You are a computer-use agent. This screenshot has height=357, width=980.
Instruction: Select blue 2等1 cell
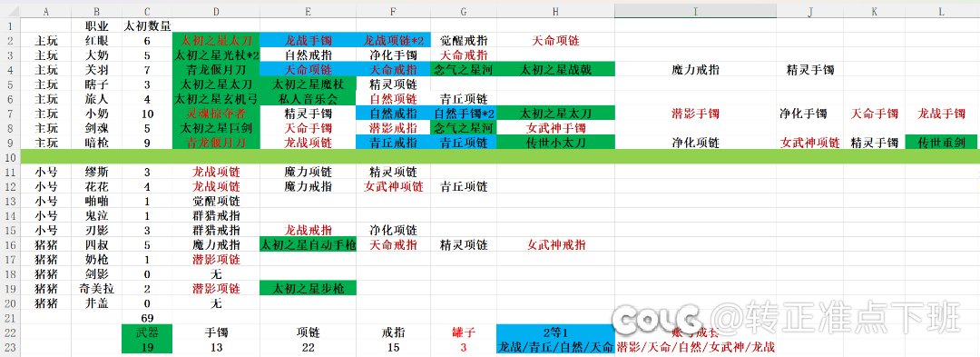click(555, 332)
